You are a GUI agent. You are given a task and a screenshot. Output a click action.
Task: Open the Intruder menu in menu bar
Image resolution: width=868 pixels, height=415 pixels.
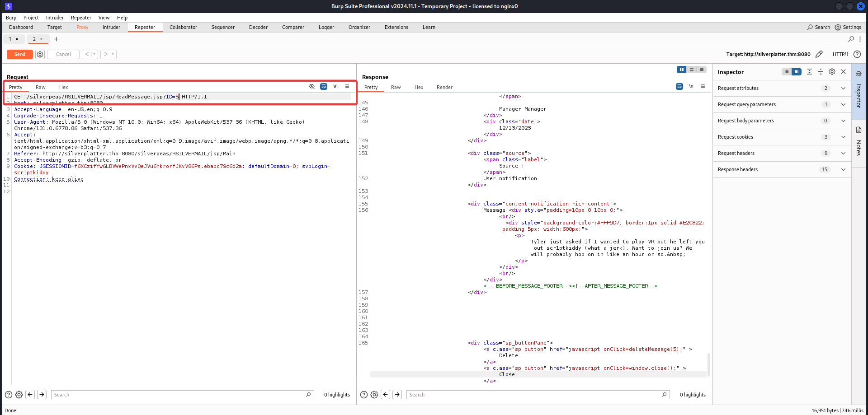point(55,18)
